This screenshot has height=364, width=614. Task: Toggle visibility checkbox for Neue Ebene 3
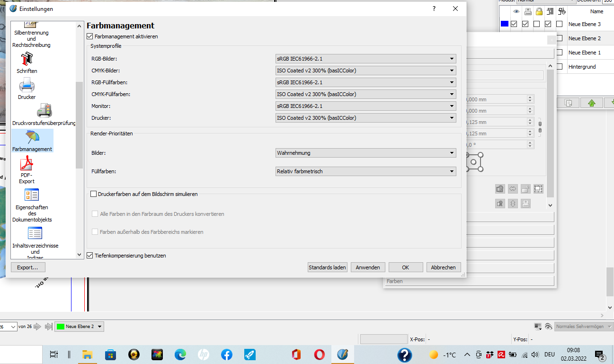[514, 24]
